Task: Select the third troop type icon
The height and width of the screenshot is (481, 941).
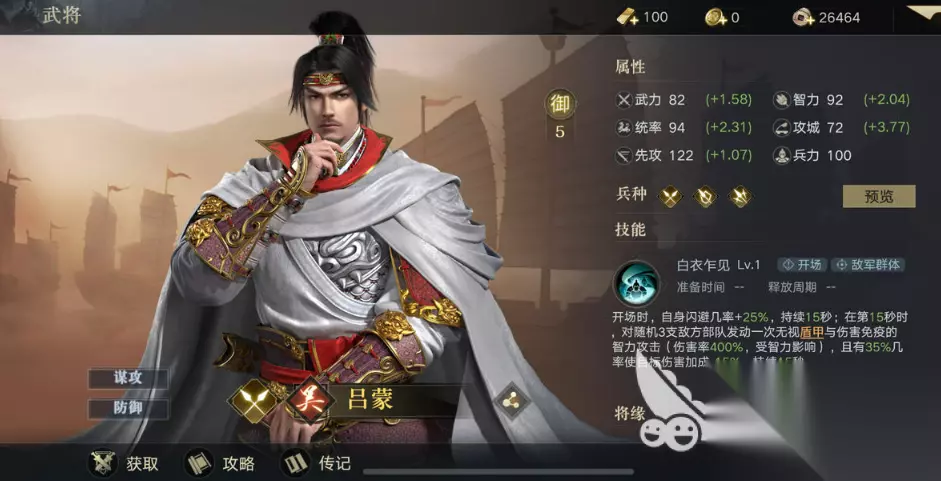Action: [x=739, y=196]
